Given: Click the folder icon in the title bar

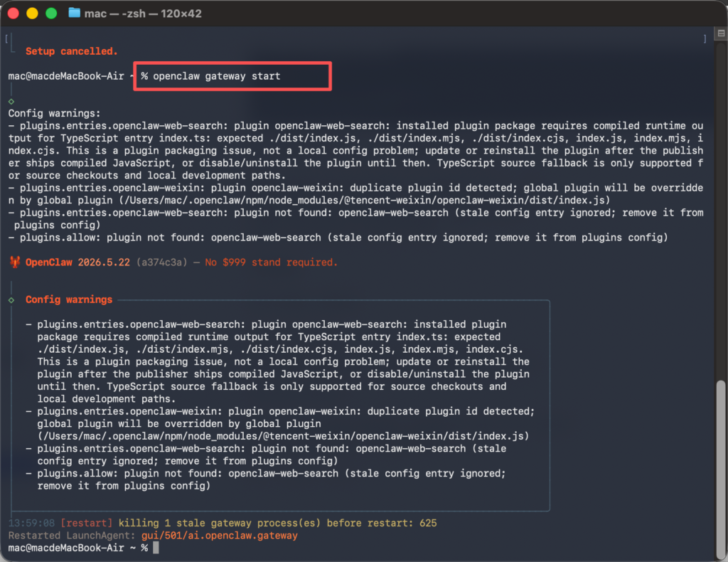Looking at the screenshot, I should (74, 13).
